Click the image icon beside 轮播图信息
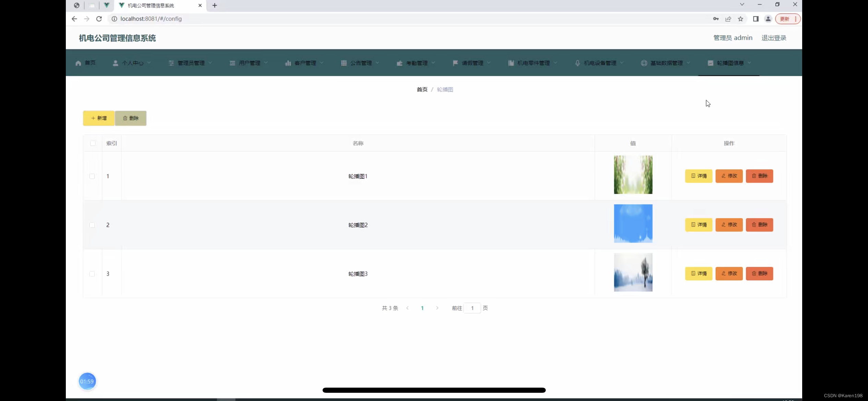Screen dimensions: 868x401 click(711, 63)
